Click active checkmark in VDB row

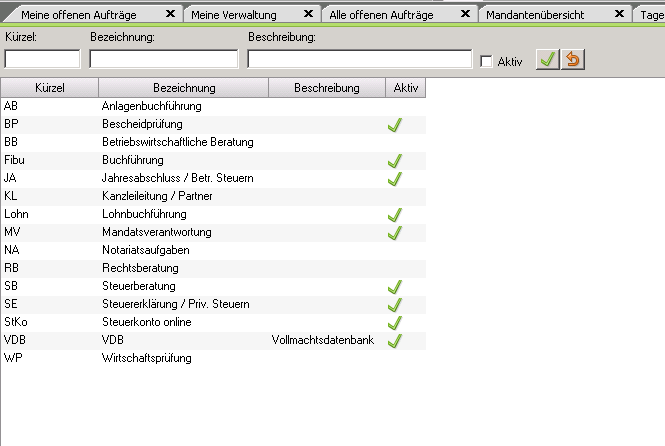point(394,340)
